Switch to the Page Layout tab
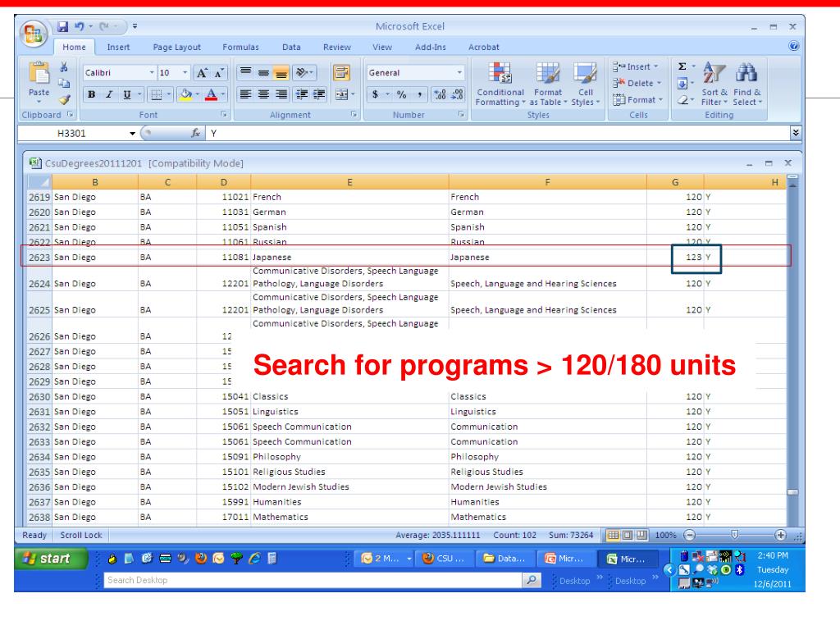The image size is (840, 630). point(177,47)
